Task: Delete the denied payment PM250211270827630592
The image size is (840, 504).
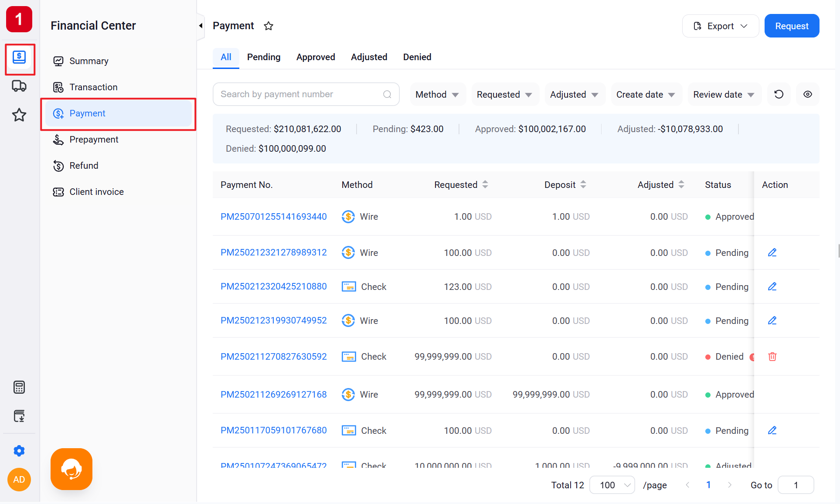Action: 772,357
